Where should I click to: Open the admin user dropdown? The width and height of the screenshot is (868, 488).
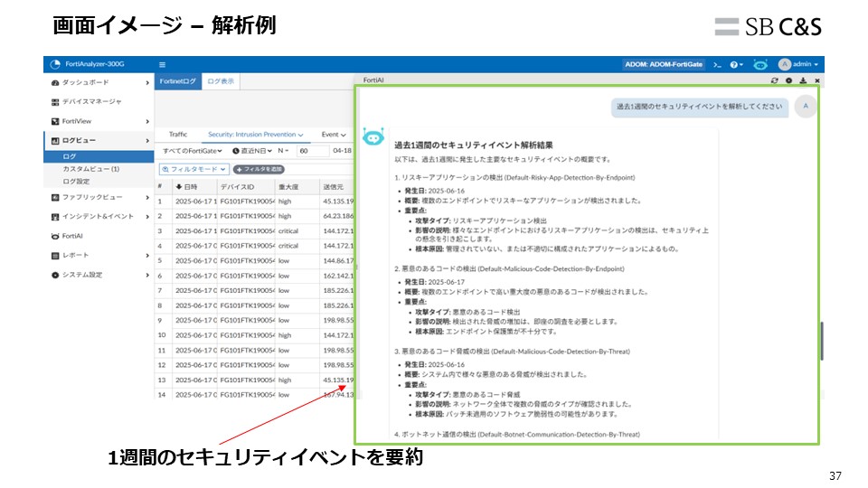coord(798,65)
